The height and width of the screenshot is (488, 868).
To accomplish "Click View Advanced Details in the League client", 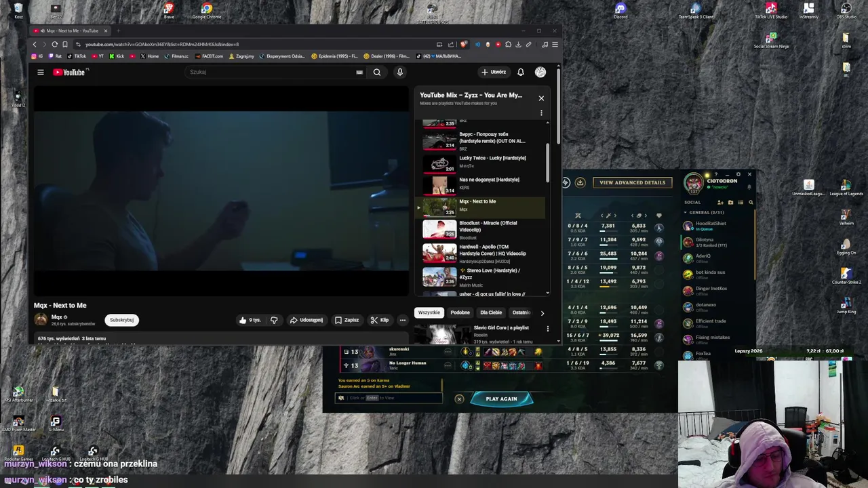I will pos(632,182).
